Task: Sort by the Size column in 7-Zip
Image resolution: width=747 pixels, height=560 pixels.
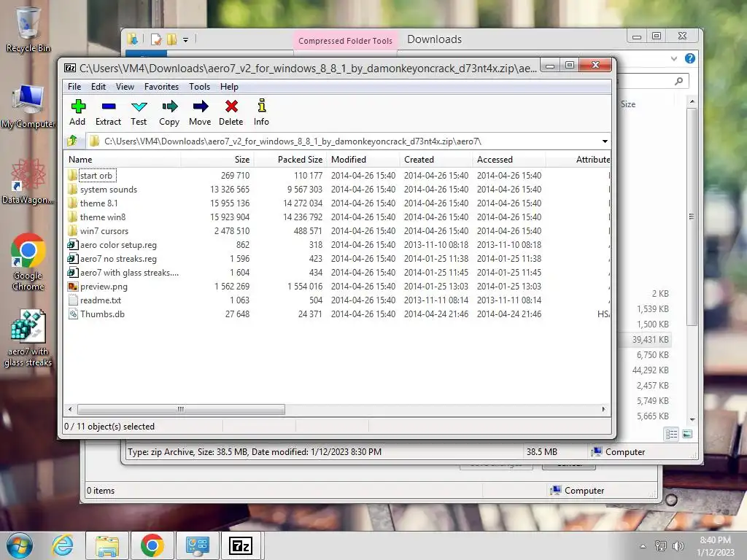Action: pos(217,160)
